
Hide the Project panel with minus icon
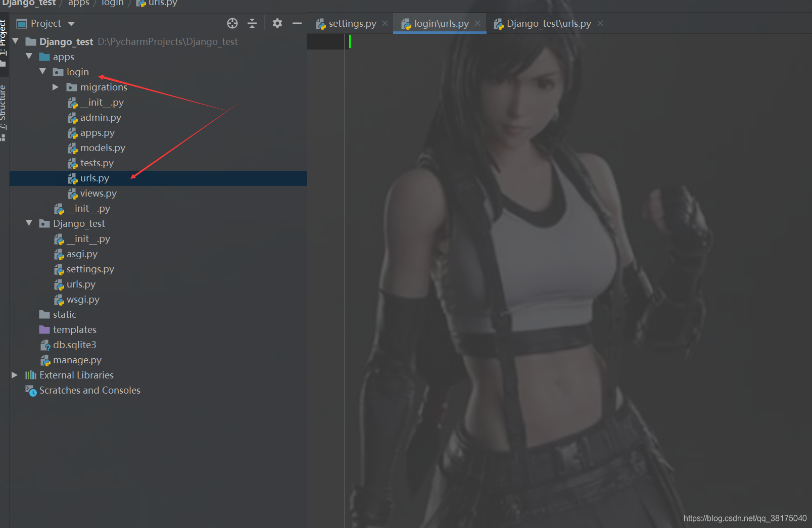[297, 23]
